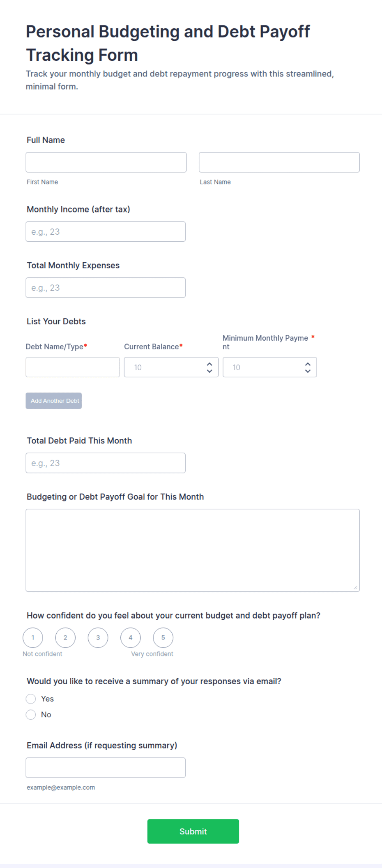Click the Total Monthly Expenses input

106,288
